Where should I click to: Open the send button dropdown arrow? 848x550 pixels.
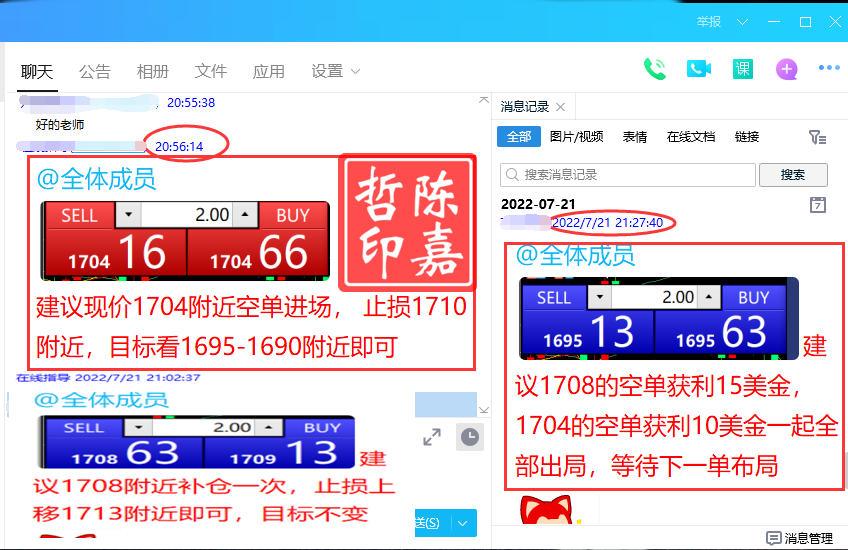pyautogui.click(x=463, y=523)
